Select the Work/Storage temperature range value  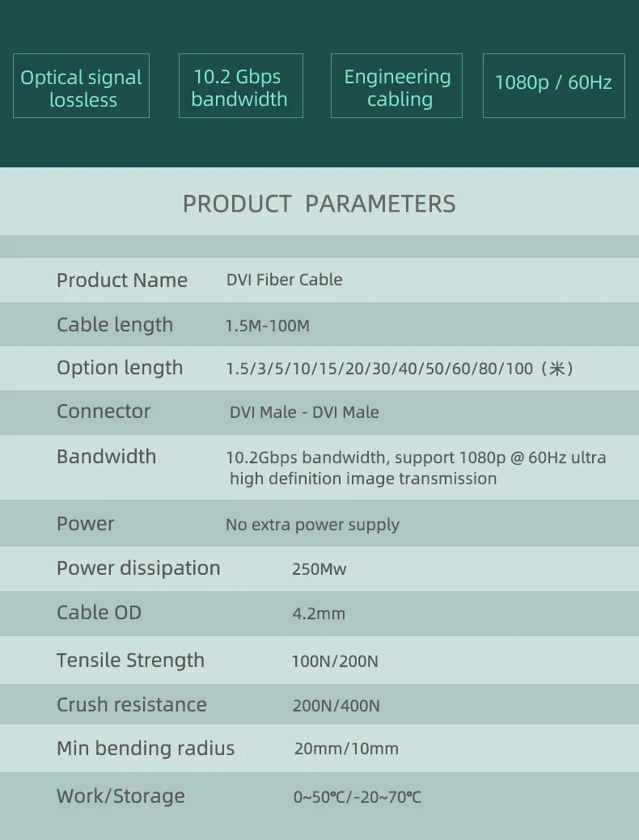[358, 797]
